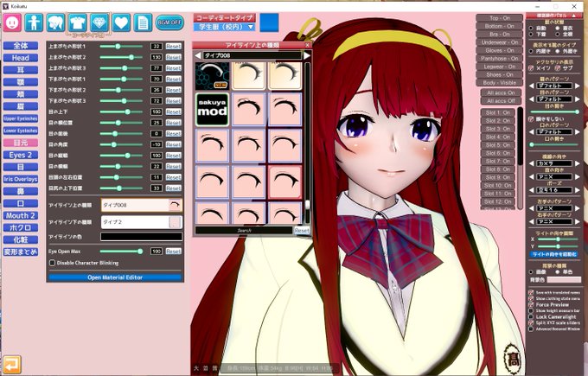Select the 画像 background type radio

click(x=531, y=271)
